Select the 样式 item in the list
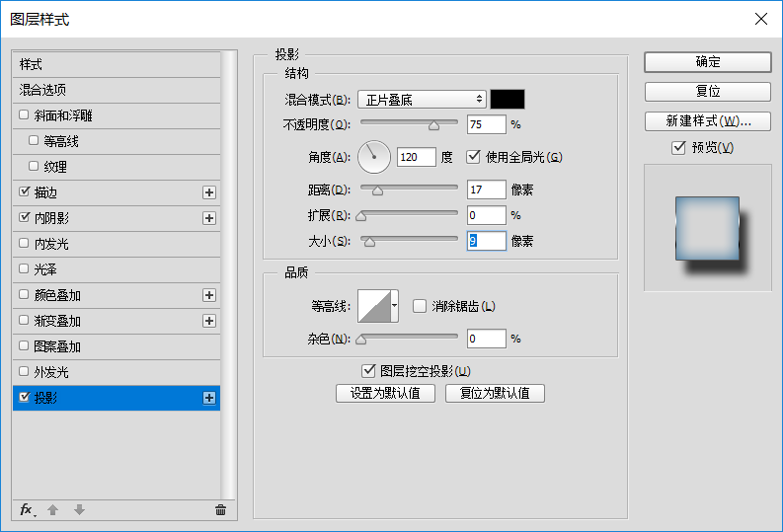Viewport: 783px width, 532px height. click(117, 64)
